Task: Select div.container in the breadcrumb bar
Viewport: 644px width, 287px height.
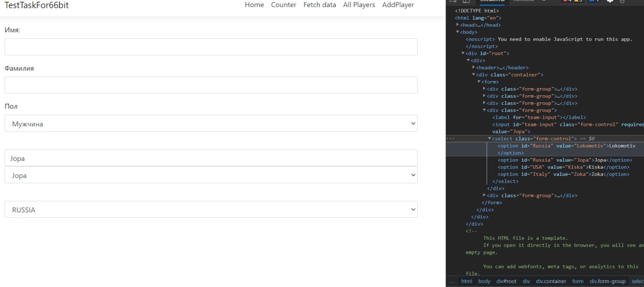Action: pos(551,281)
